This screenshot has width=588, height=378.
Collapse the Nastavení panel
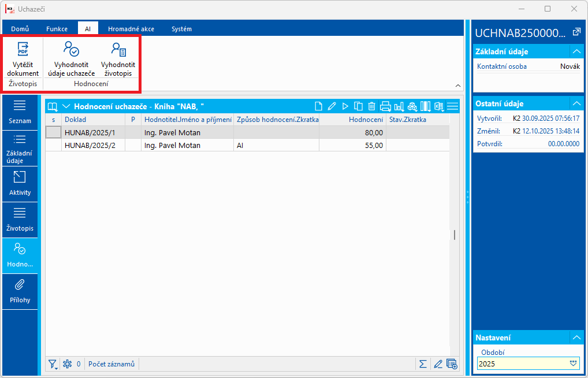coord(576,338)
